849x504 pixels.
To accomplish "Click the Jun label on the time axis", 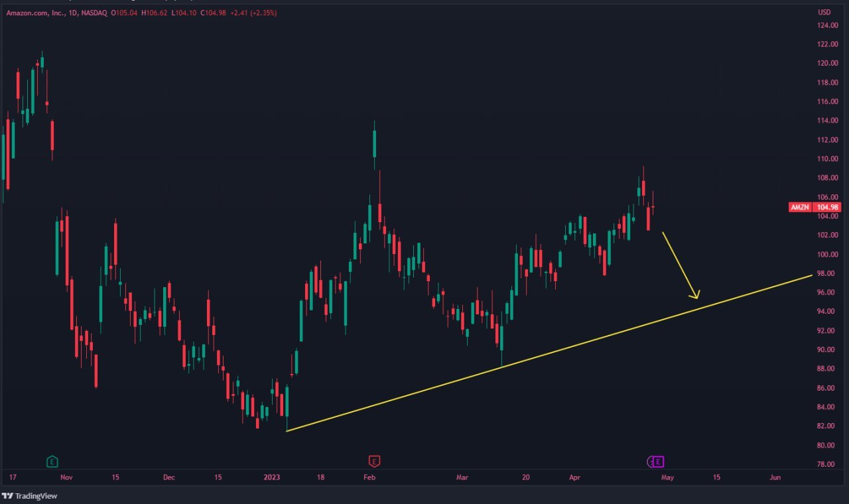I will pos(775,477).
